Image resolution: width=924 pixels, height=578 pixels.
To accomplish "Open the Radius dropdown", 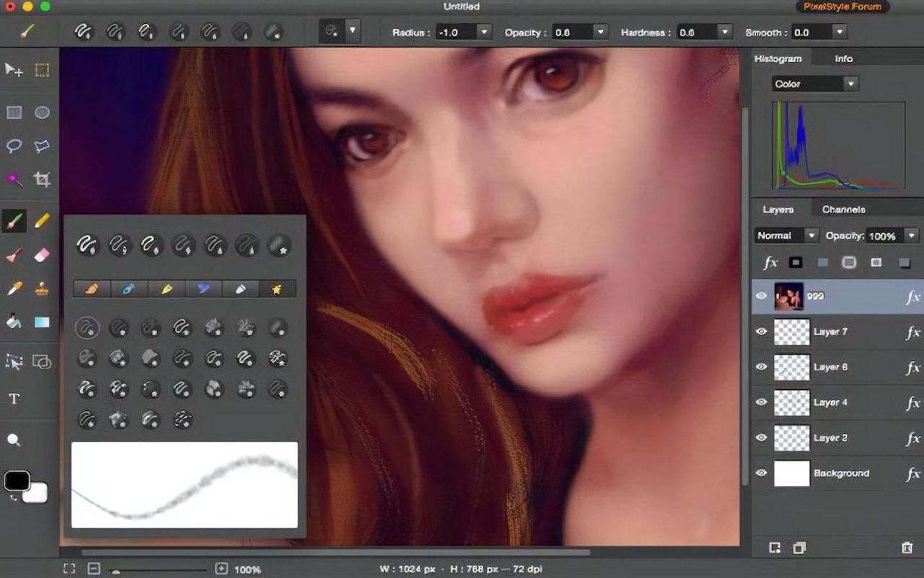I will coord(484,32).
